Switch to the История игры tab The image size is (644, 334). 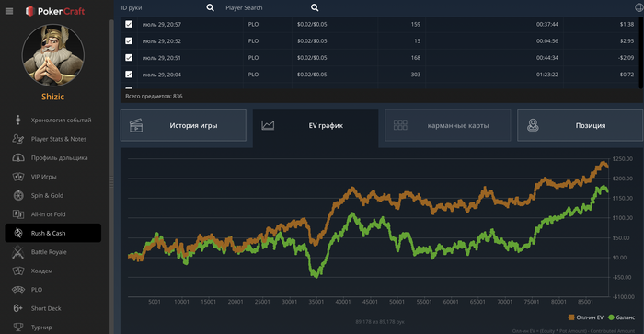[x=183, y=125]
